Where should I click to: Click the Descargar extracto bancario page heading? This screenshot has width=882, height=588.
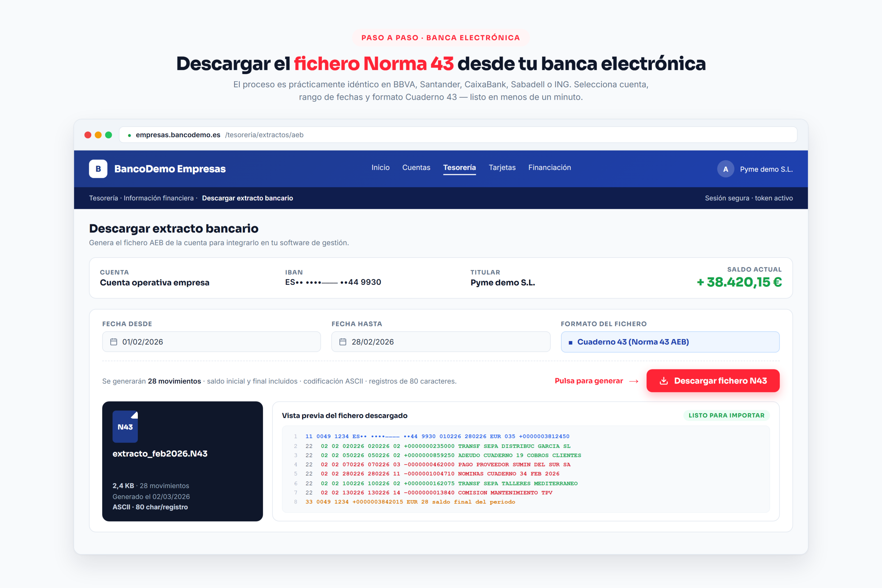click(174, 228)
